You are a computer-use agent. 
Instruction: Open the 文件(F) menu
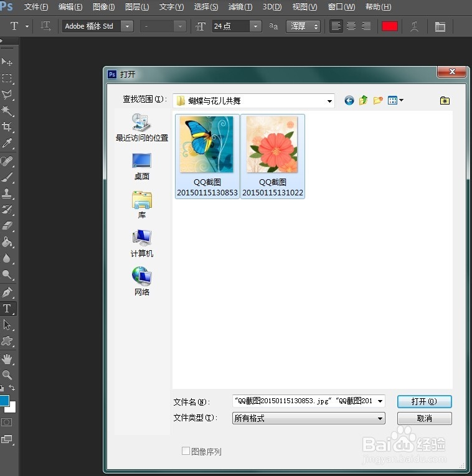tap(36, 7)
